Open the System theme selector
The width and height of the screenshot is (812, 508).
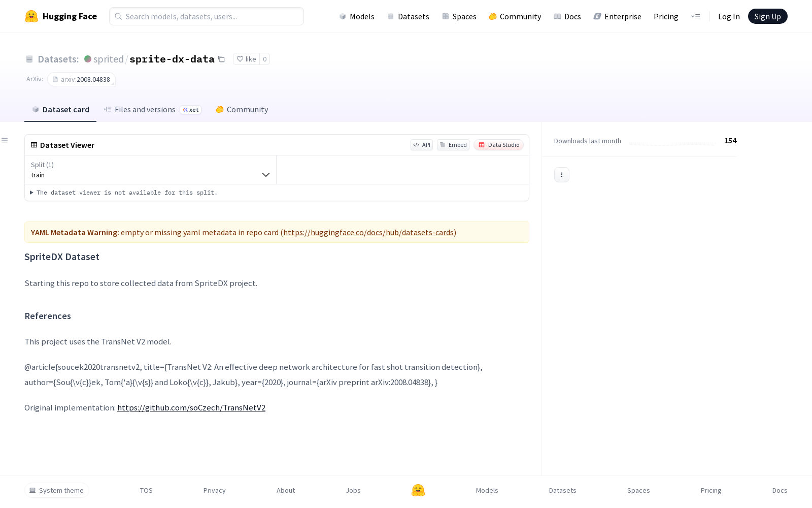pyautogui.click(x=57, y=490)
